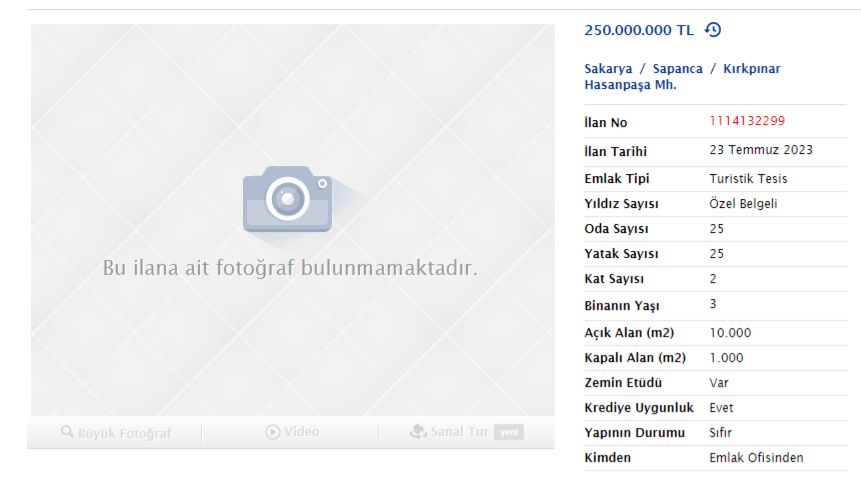Open the price history clock icon
This screenshot has width=861, height=484.
tap(713, 30)
